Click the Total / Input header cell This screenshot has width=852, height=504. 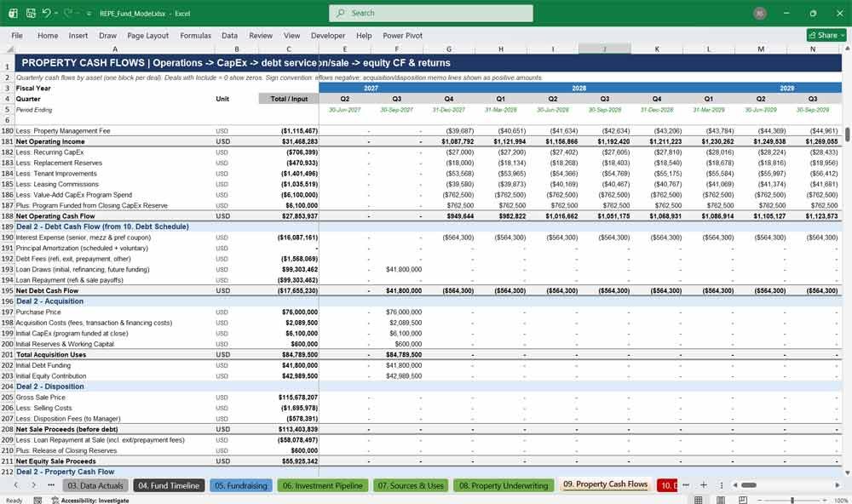click(289, 99)
